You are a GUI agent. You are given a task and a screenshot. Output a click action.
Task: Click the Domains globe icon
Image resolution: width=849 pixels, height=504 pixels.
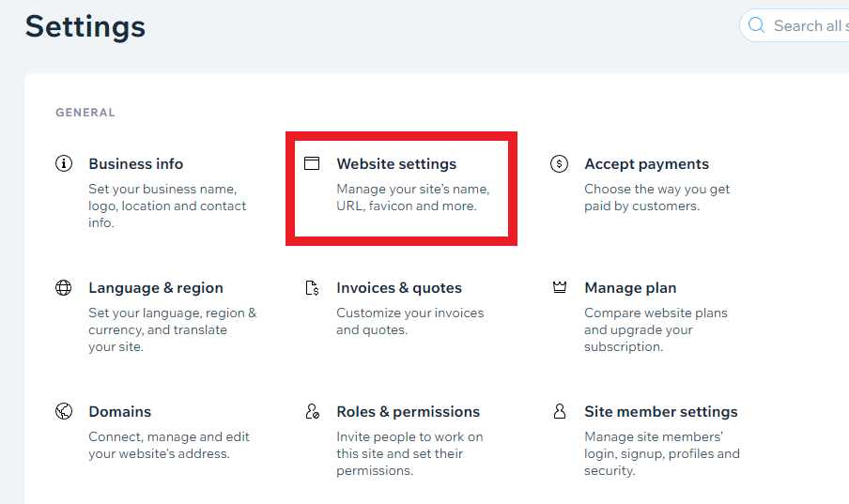(64, 411)
